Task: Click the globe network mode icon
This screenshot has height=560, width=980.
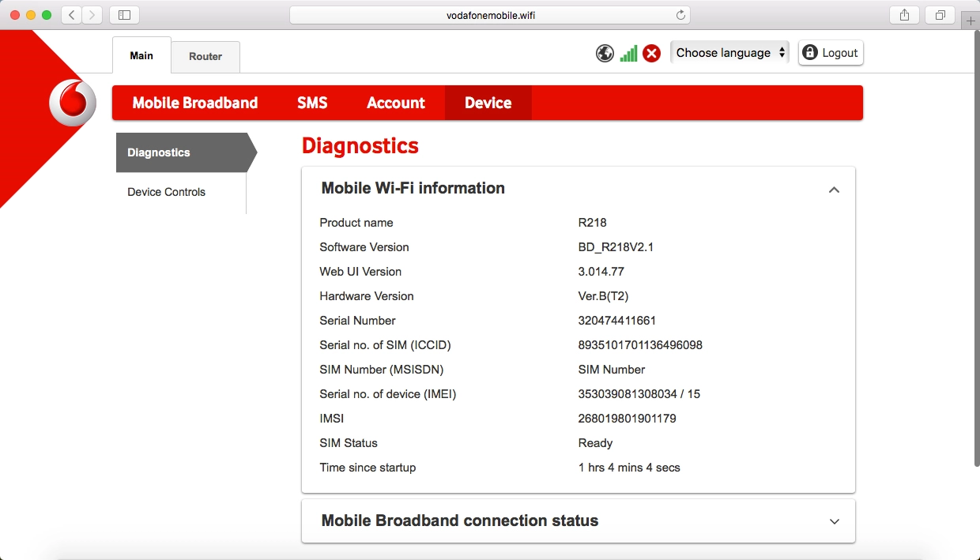Action: [605, 53]
